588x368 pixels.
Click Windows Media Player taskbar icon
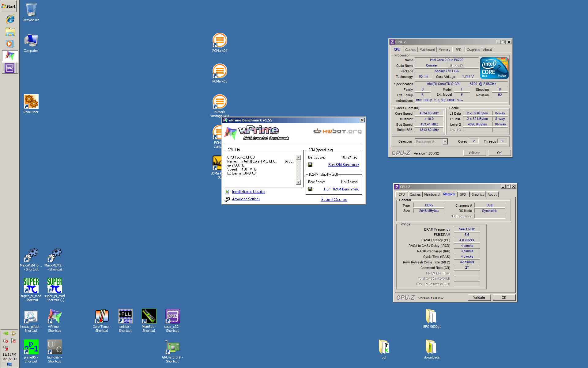click(10, 44)
